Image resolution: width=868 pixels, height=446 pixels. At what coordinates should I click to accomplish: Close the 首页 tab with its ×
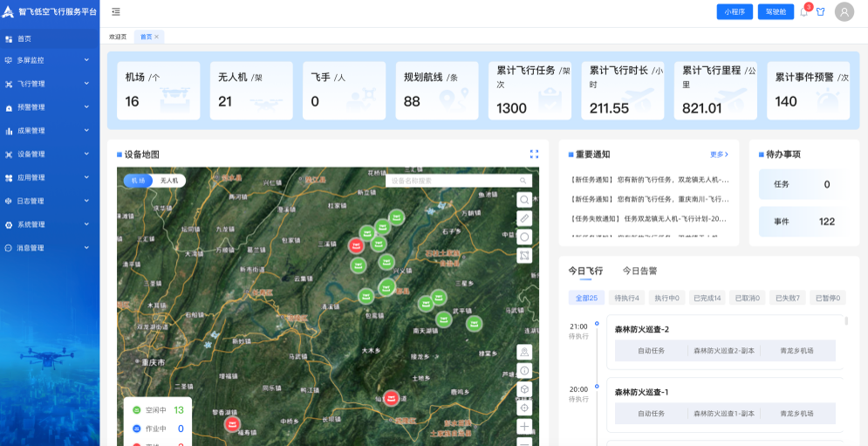point(157,37)
